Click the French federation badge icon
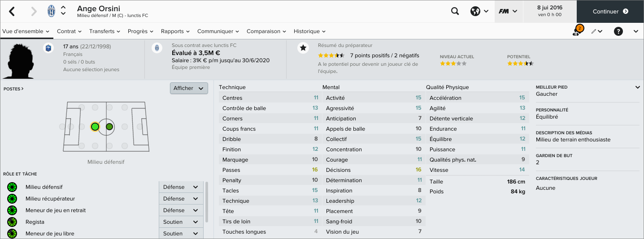The image size is (644, 239). point(48,48)
